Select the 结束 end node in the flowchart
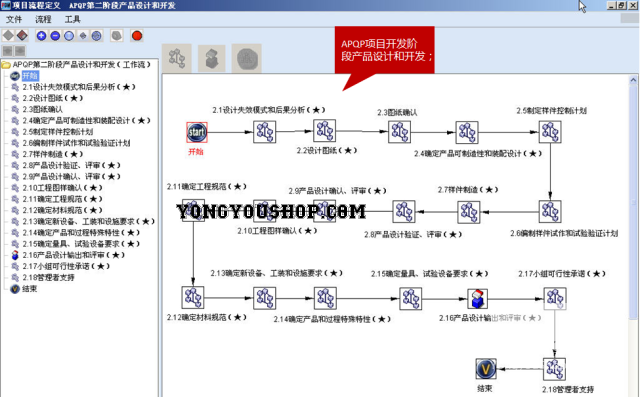This screenshot has height=397, width=640. tap(486, 368)
